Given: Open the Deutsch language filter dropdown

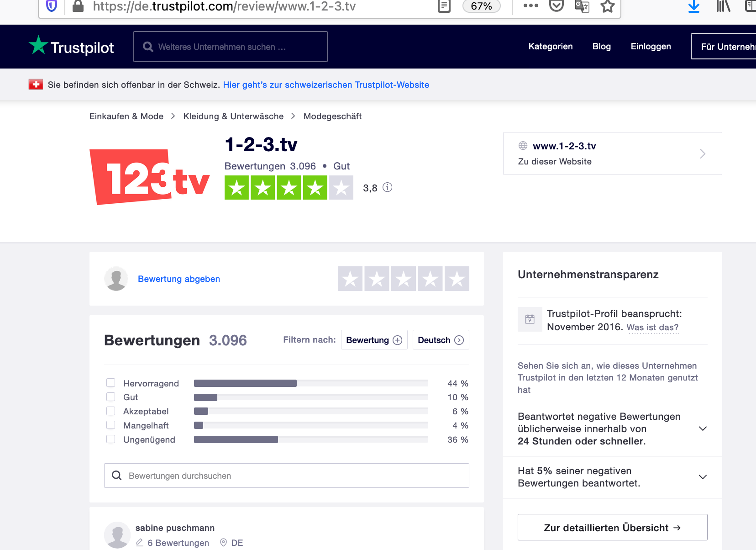Looking at the screenshot, I should coord(441,340).
